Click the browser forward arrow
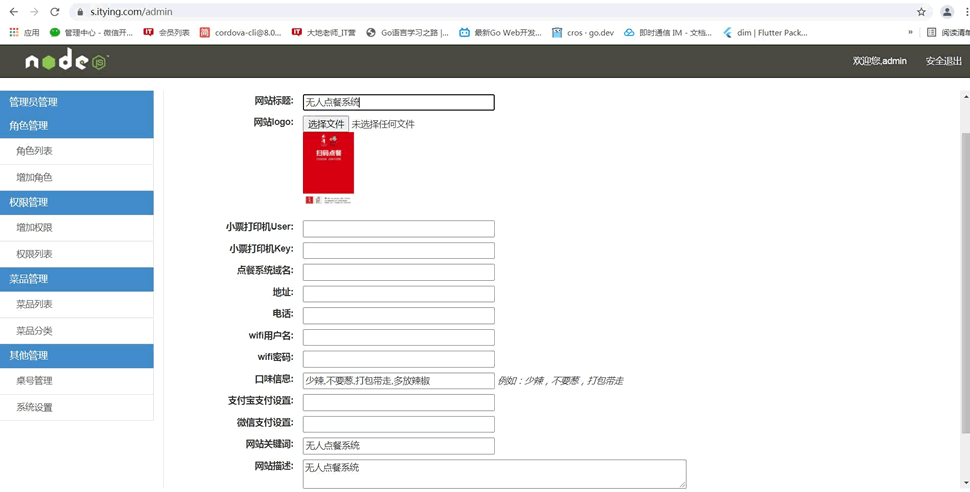 [34, 12]
